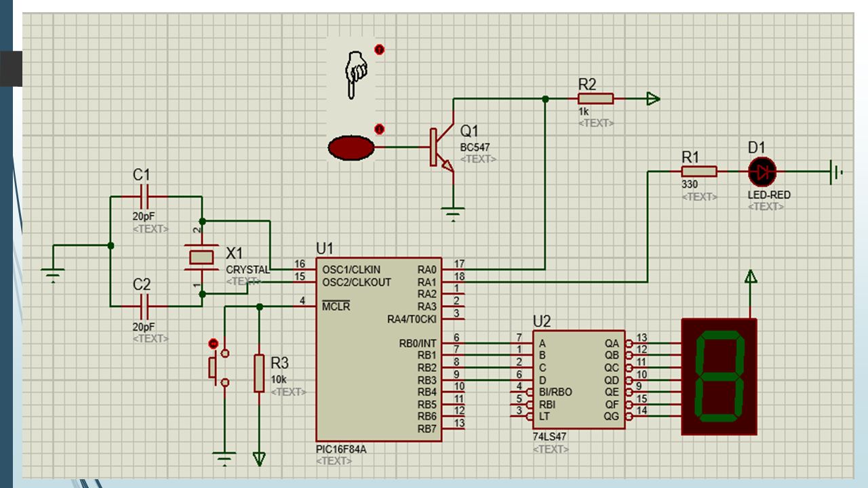Click the 74LS47 part label
This screenshot has width=868, height=488.
pos(550,437)
